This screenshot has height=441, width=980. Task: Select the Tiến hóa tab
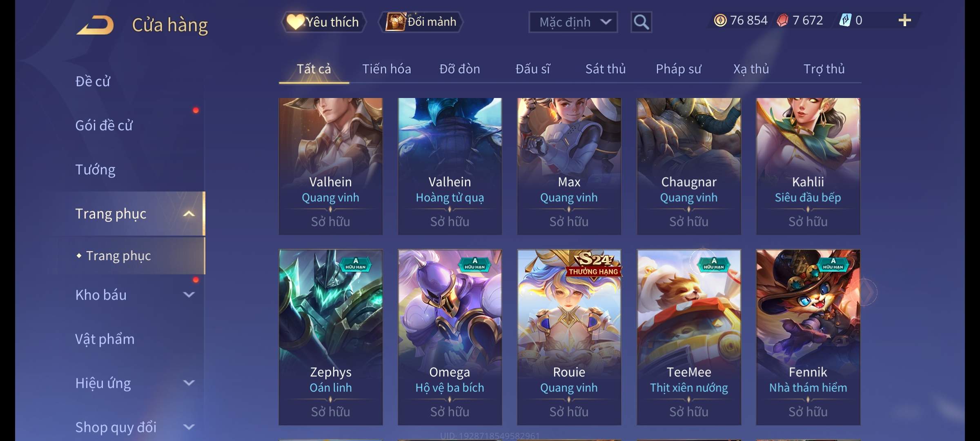[x=387, y=69]
